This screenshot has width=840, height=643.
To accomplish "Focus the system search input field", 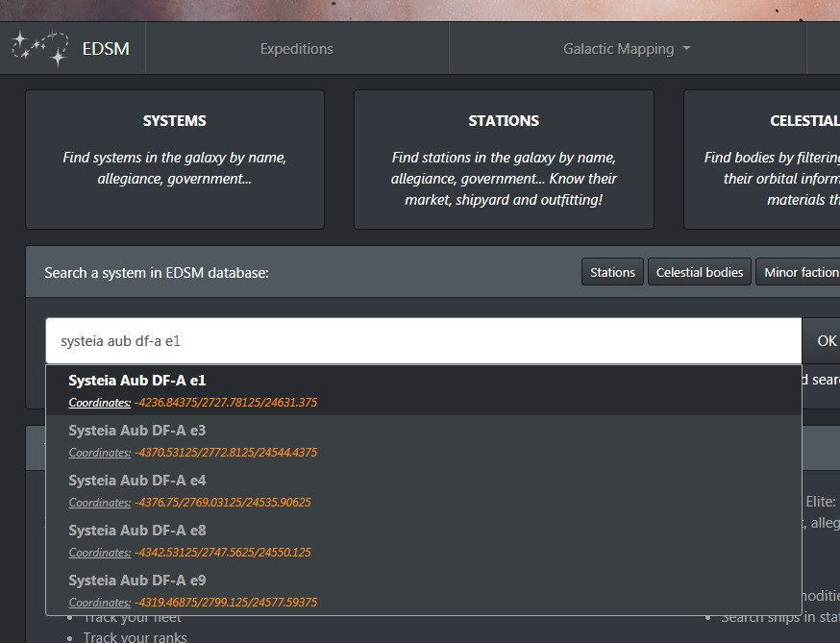I will pyautogui.click(x=424, y=341).
